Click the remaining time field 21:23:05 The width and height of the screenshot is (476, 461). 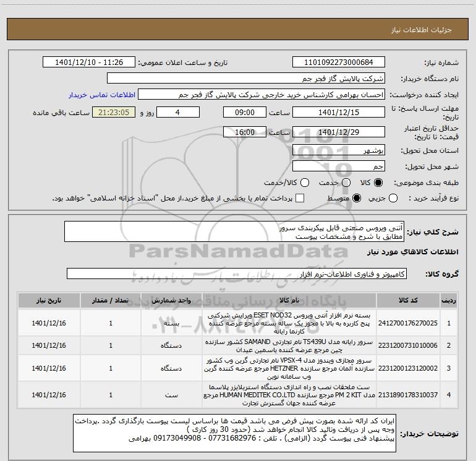[114, 113]
